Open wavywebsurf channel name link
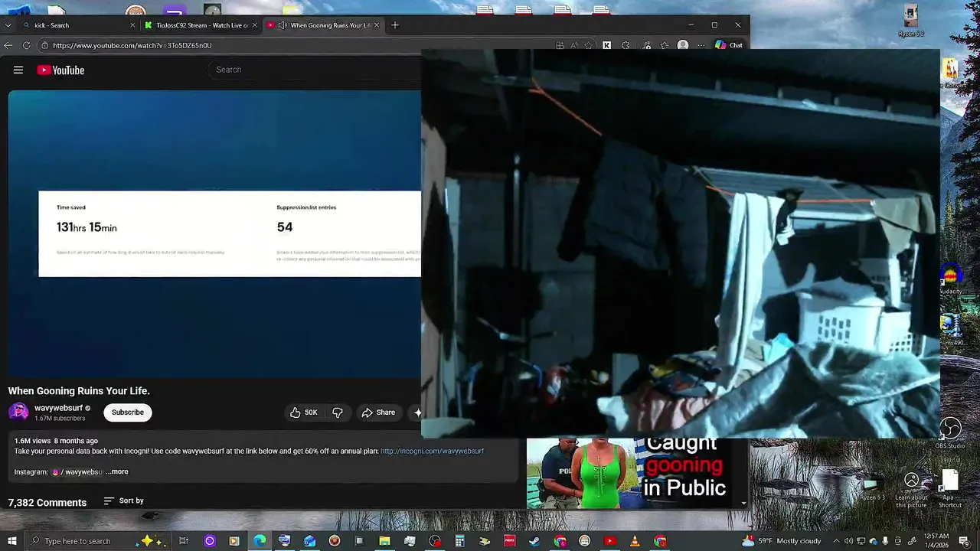 click(x=58, y=408)
